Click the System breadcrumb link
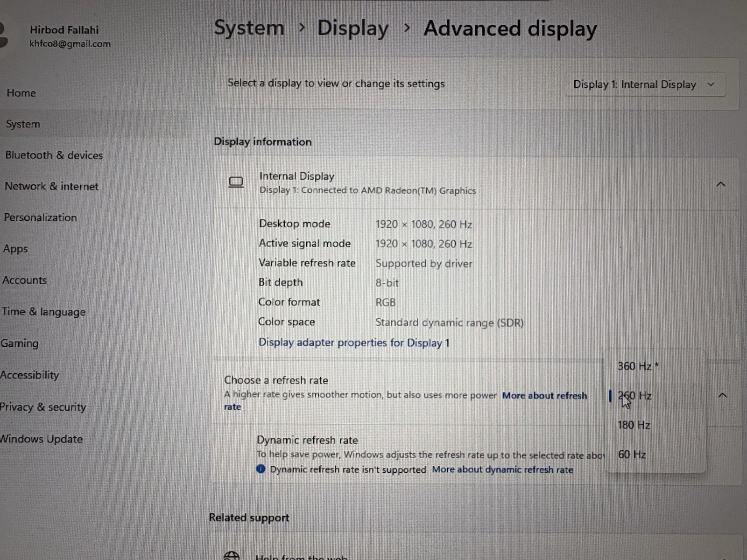 pos(249,28)
